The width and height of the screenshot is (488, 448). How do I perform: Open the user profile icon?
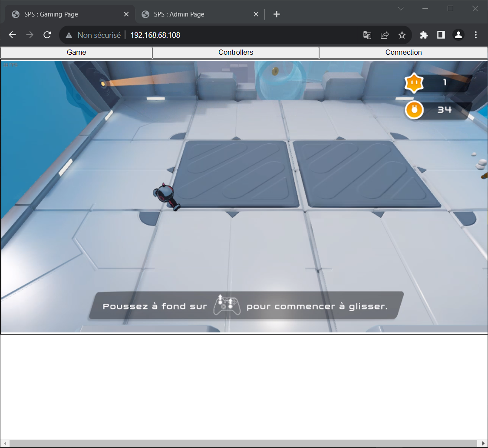click(x=458, y=35)
